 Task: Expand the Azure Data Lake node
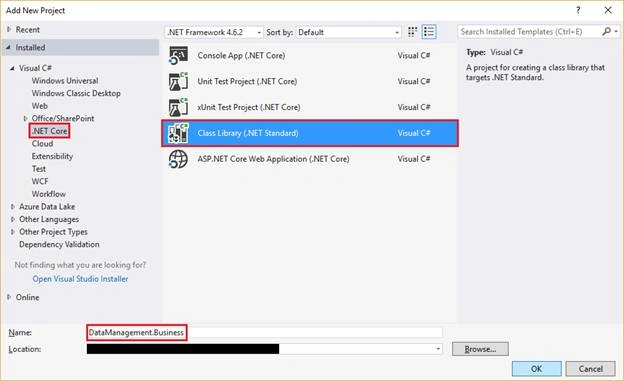pyautogui.click(x=12, y=207)
